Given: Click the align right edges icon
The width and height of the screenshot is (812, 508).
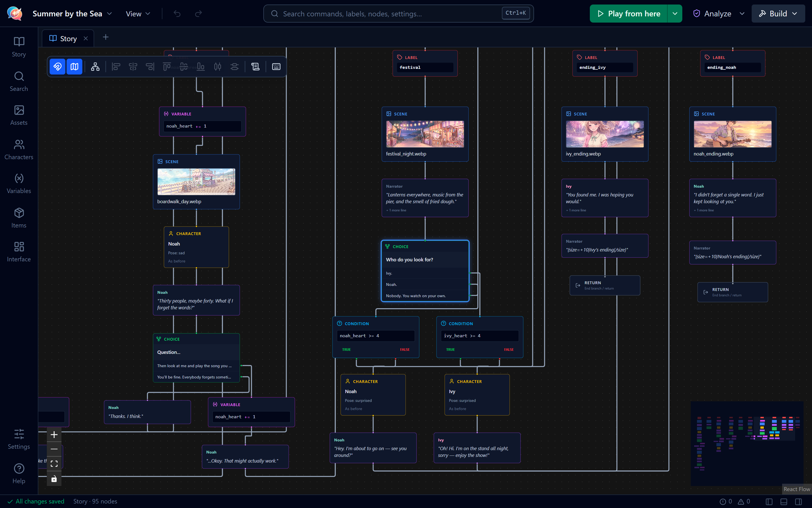Looking at the screenshot, I should [x=150, y=67].
